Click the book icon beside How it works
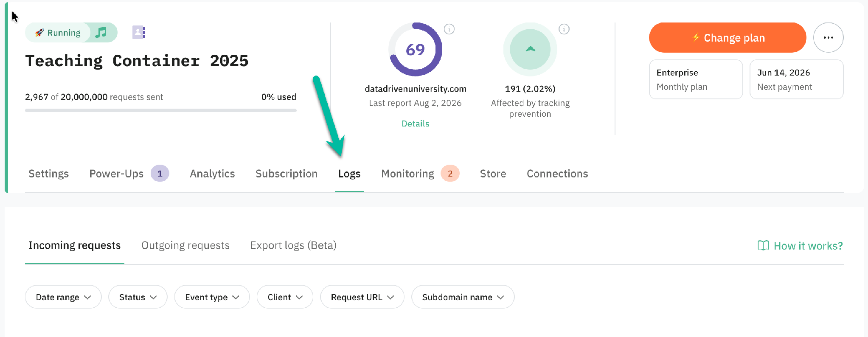Viewport: 868px width, 337px height. [763, 245]
